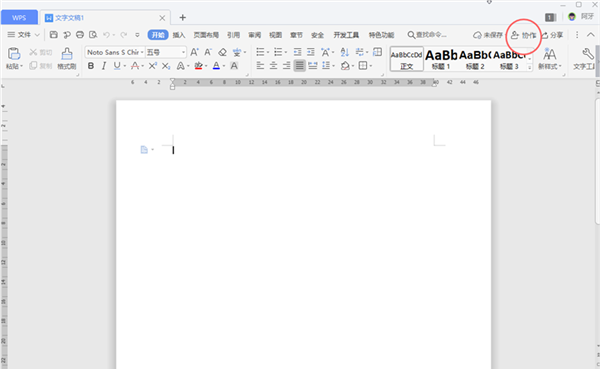
Task: Toggle Italic formatting
Action: [104, 66]
